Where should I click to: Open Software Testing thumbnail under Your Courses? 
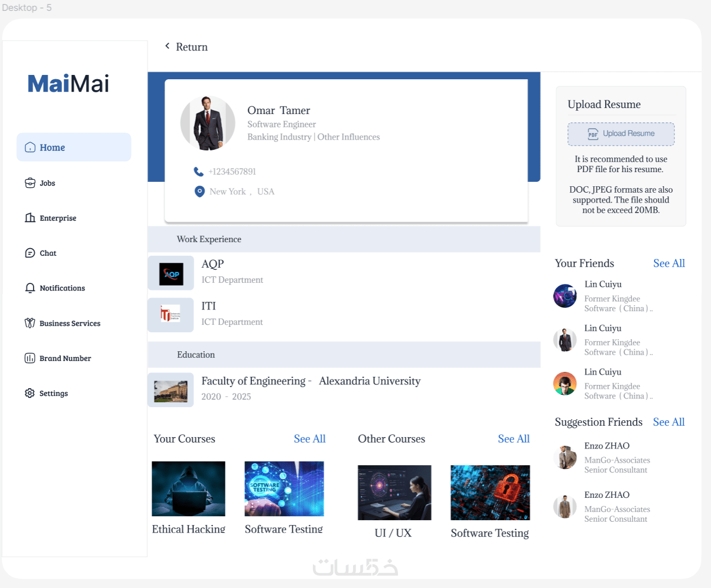tap(284, 489)
